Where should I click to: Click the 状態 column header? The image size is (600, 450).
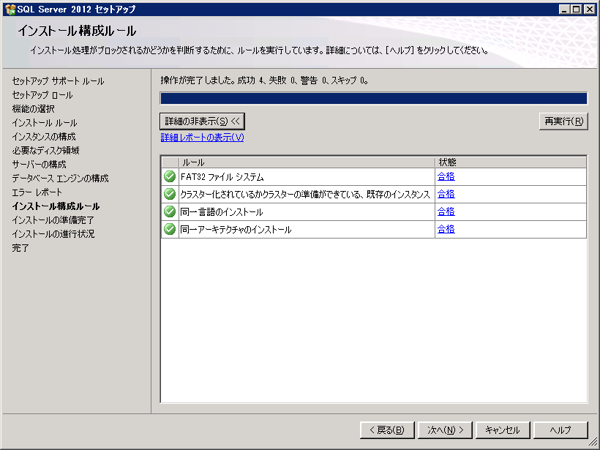click(x=510, y=162)
